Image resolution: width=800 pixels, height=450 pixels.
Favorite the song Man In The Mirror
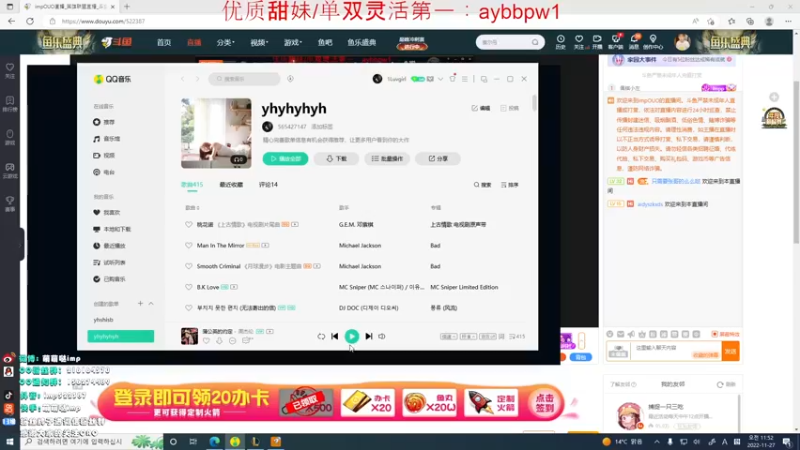[189, 245]
